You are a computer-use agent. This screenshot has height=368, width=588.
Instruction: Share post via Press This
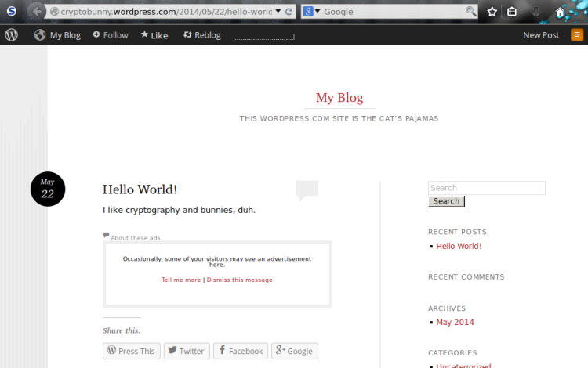(x=131, y=351)
